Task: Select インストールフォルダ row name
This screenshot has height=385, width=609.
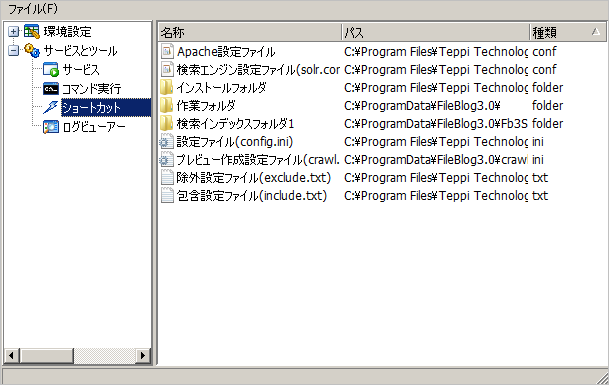Action: [221, 87]
